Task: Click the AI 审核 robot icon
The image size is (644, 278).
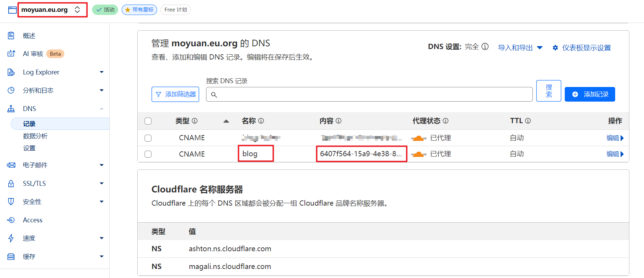Action: click(x=11, y=54)
